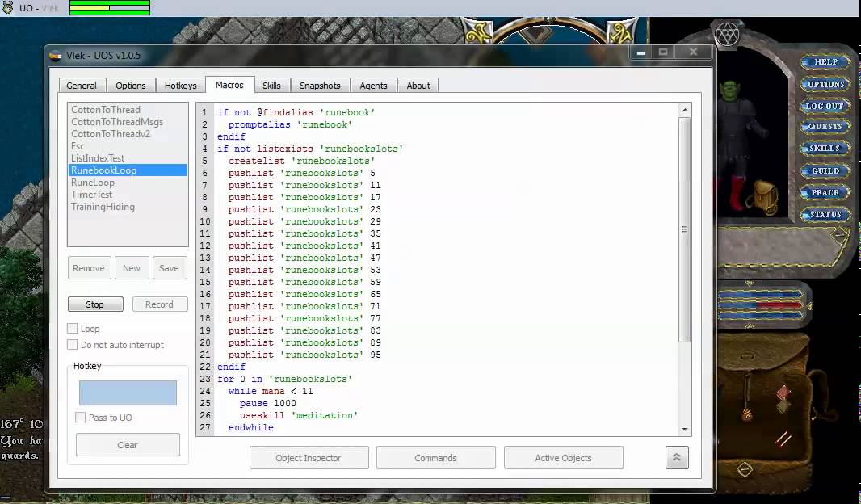Image resolution: width=861 pixels, height=504 pixels.
Task: Click the UO application icon in titlebar
Action: (8, 8)
